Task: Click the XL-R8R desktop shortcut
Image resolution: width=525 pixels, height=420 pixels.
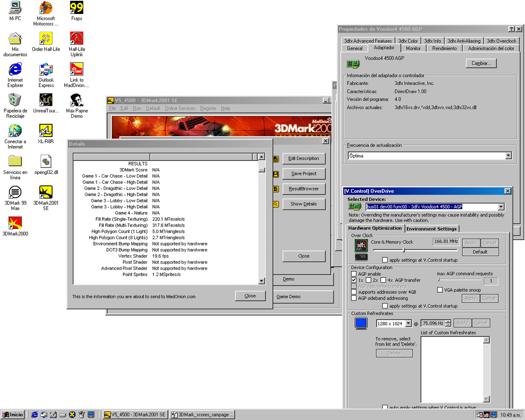Action: point(46,133)
